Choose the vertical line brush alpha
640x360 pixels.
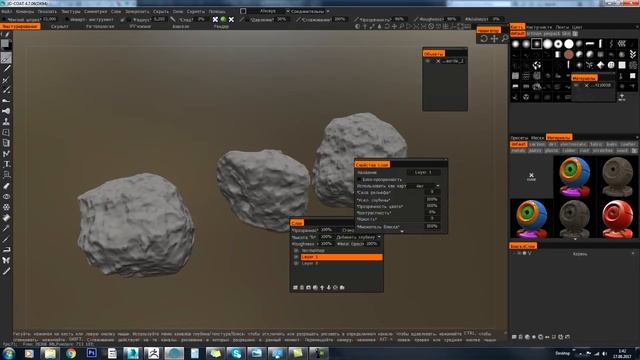click(600, 44)
